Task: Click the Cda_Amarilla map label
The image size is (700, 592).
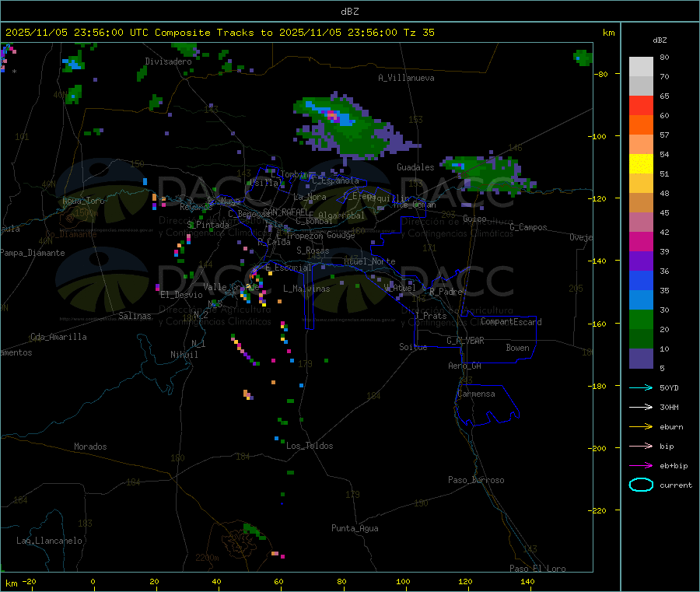Action: click(x=58, y=337)
